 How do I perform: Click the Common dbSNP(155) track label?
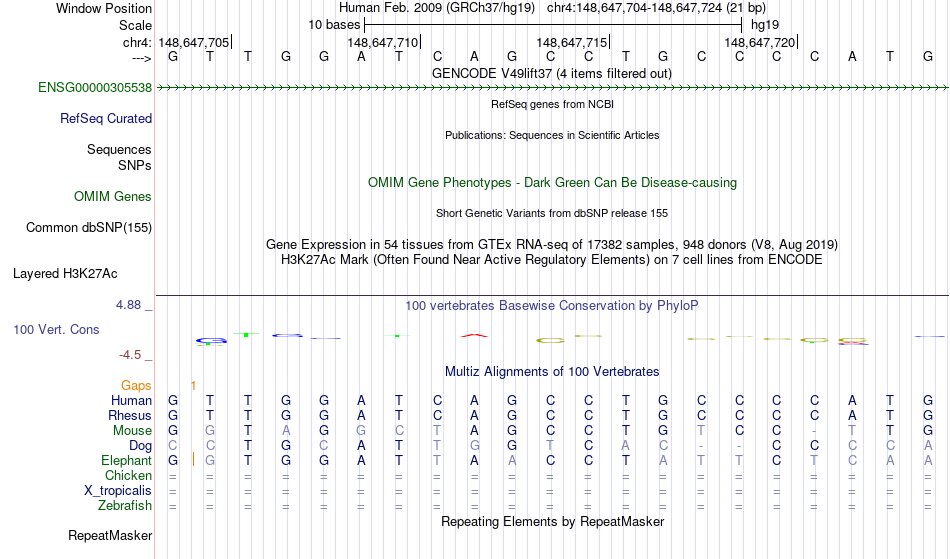pos(89,228)
